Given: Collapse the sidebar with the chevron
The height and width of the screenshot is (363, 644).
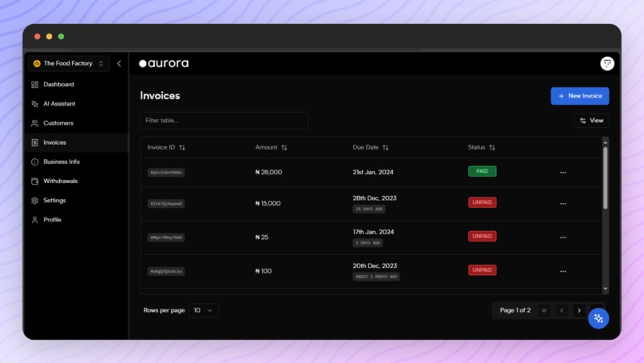Looking at the screenshot, I should [119, 63].
